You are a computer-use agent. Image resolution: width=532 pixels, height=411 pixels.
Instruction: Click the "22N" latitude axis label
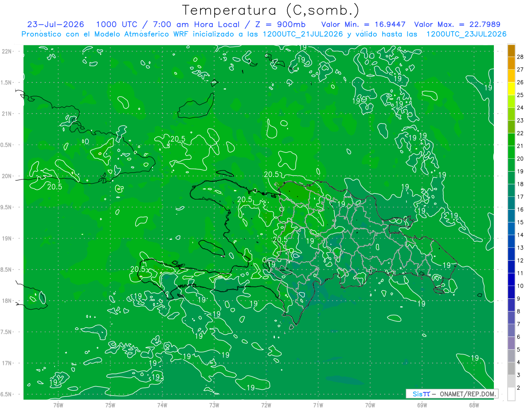click(x=7, y=51)
